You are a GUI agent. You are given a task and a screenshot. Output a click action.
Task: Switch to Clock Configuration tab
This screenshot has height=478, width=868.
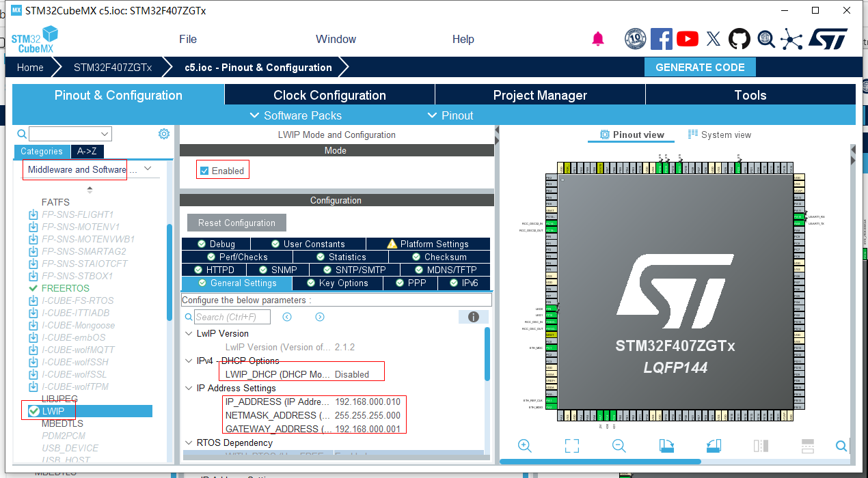click(x=329, y=95)
